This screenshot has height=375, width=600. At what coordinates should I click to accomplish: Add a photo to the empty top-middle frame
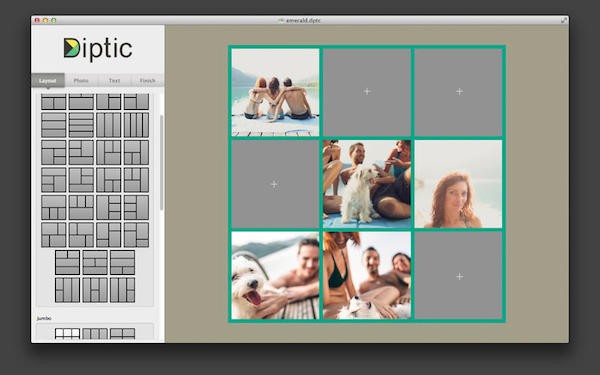pyautogui.click(x=367, y=92)
